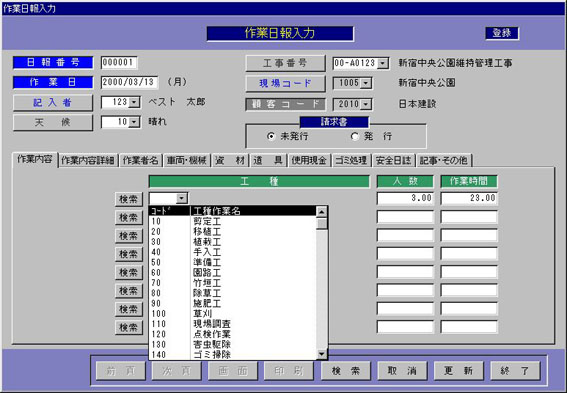
Task: Switch to the 安全日誌 tab
Action: (393, 160)
